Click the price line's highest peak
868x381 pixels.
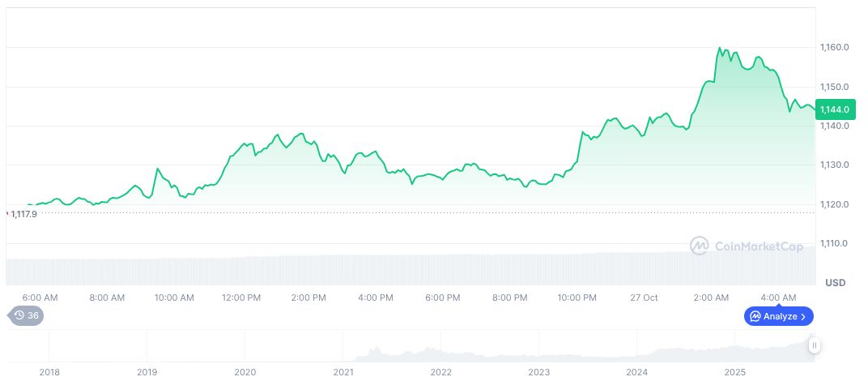point(720,48)
